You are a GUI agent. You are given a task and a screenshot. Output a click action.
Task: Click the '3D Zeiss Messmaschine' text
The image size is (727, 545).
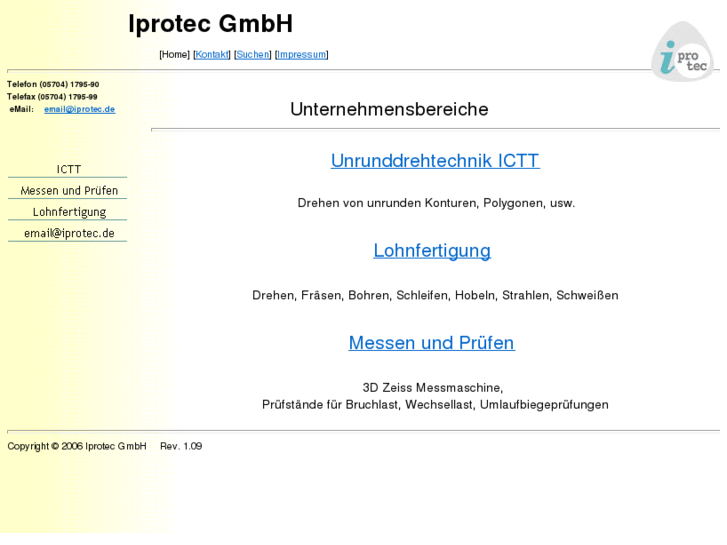[x=433, y=388]
